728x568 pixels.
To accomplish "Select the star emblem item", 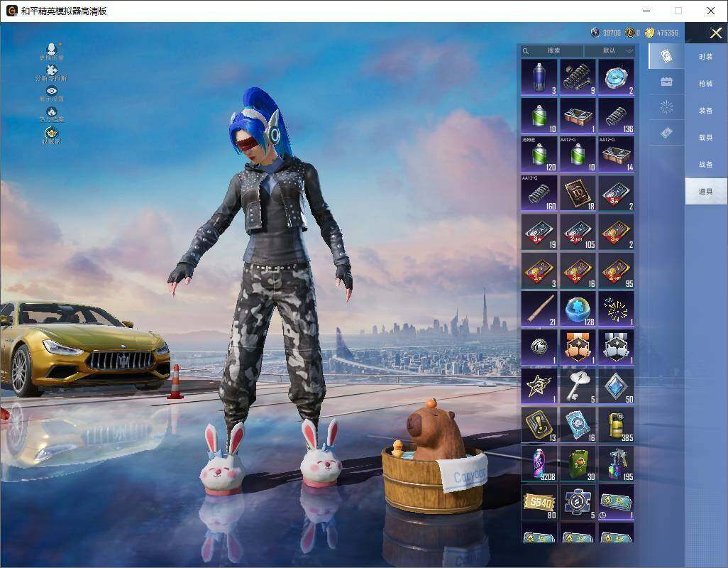I will click(539, 386).
